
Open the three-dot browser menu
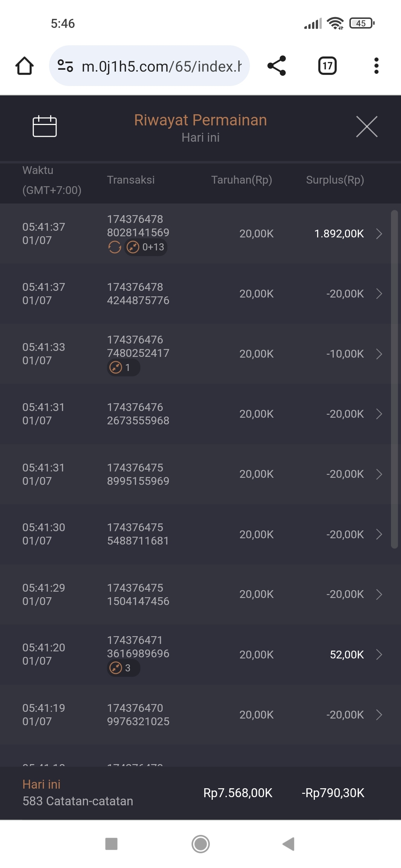click(x=376, y=66)
